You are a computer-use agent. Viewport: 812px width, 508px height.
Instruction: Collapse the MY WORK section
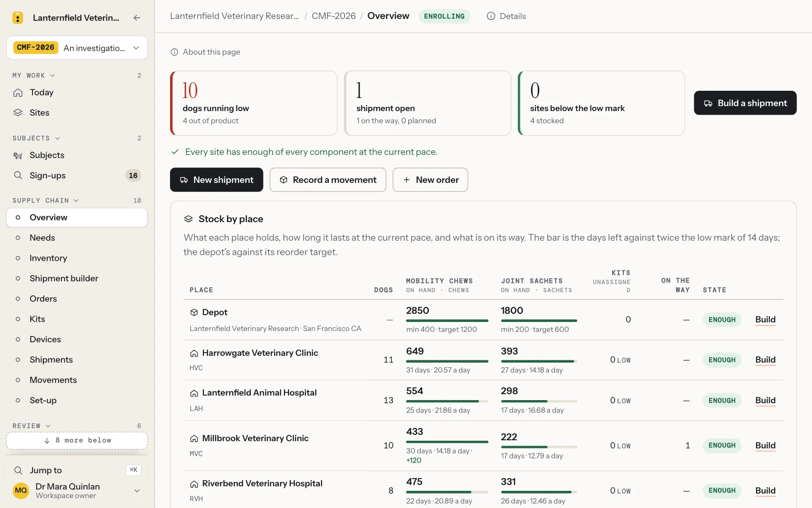tap(34, 75)
